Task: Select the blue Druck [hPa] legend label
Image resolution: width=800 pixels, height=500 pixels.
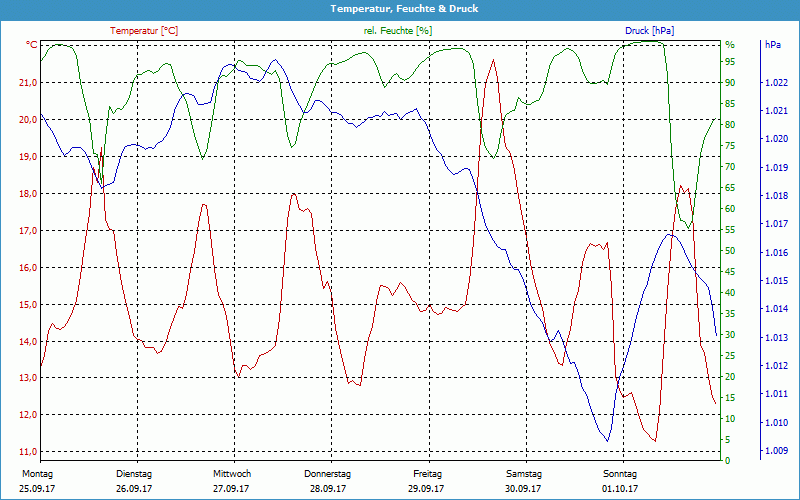Action: click(649, 31)
